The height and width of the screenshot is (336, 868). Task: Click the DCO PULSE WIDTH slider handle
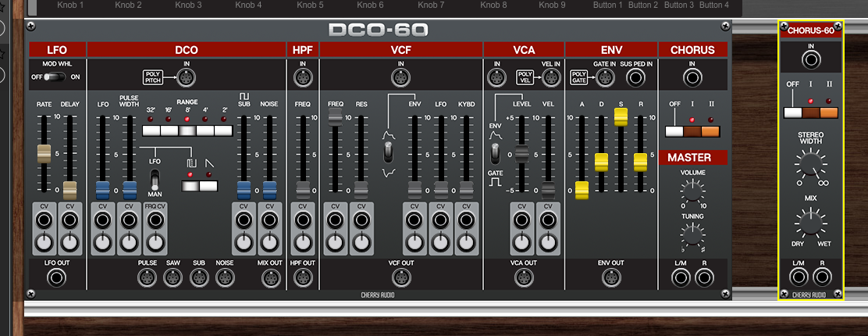(x=129, y=190)
